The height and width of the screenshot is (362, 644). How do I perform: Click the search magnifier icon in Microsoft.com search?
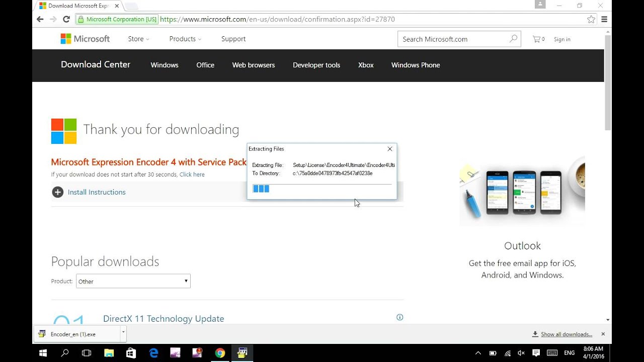point(513,39)
